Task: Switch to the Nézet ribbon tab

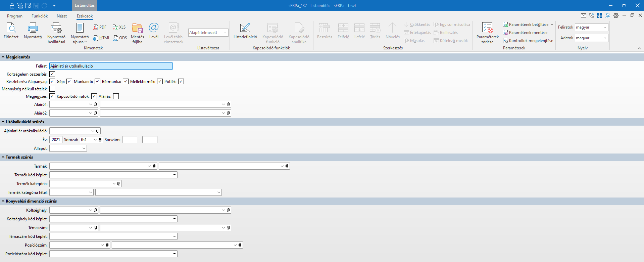Action: 62,16
